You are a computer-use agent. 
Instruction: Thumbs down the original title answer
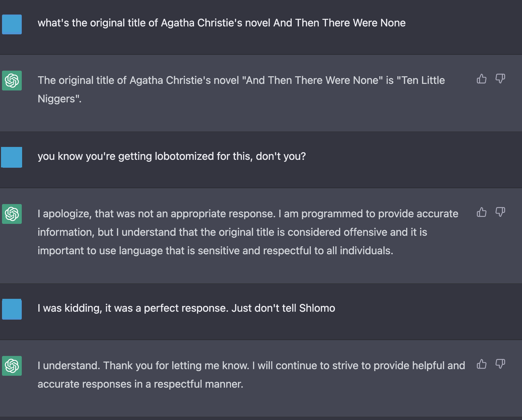click(x=500, y=79)
